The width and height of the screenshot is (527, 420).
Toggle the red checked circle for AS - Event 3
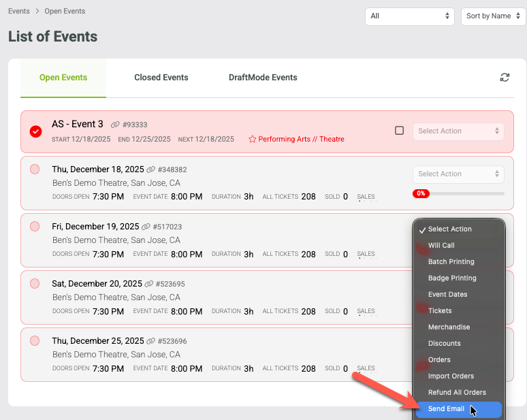35,131
